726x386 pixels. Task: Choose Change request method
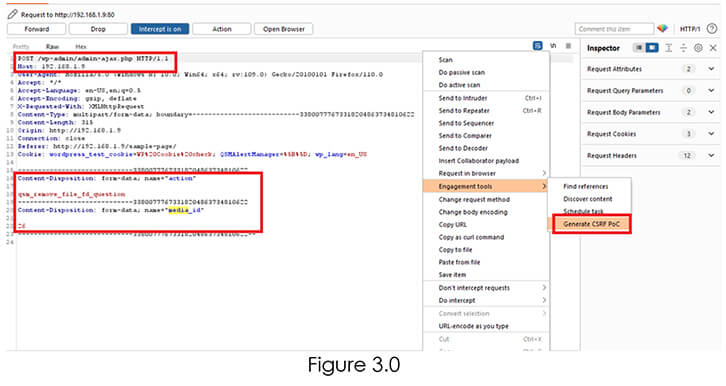point(486,199)
